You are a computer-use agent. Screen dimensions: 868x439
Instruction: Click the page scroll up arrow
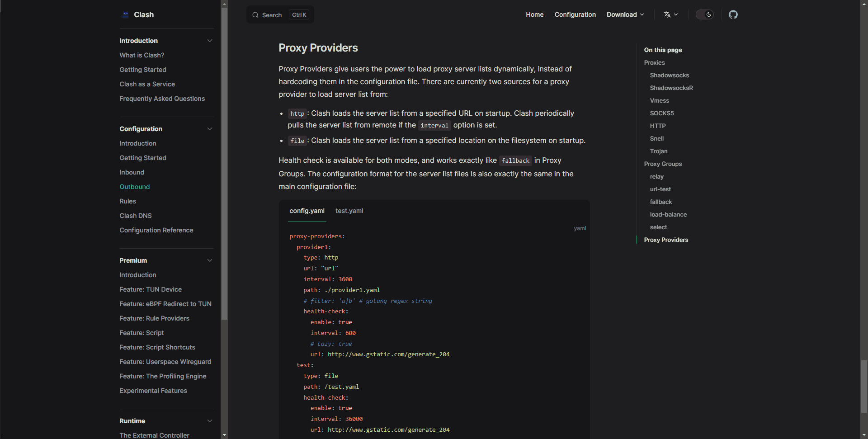click(864, 4)
